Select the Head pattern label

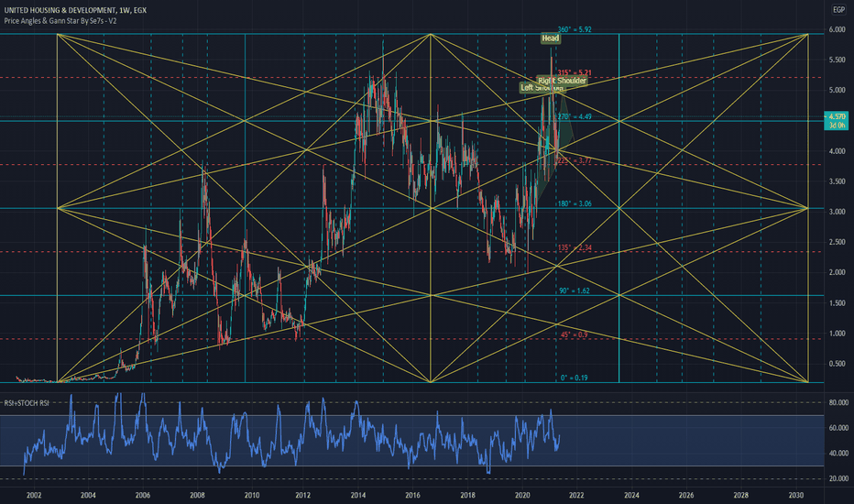tap(550, 38)
